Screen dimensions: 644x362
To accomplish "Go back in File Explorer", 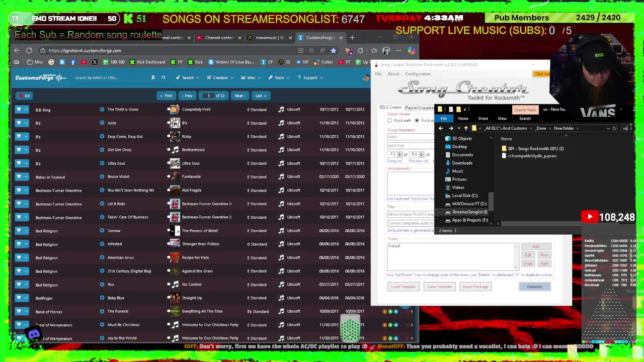I will point(441,128).
